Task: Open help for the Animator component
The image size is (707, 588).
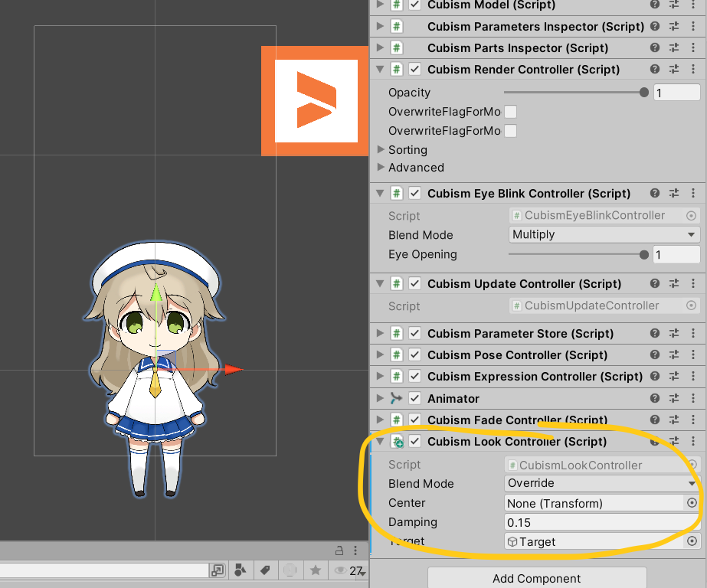Action: pos(655,398)
